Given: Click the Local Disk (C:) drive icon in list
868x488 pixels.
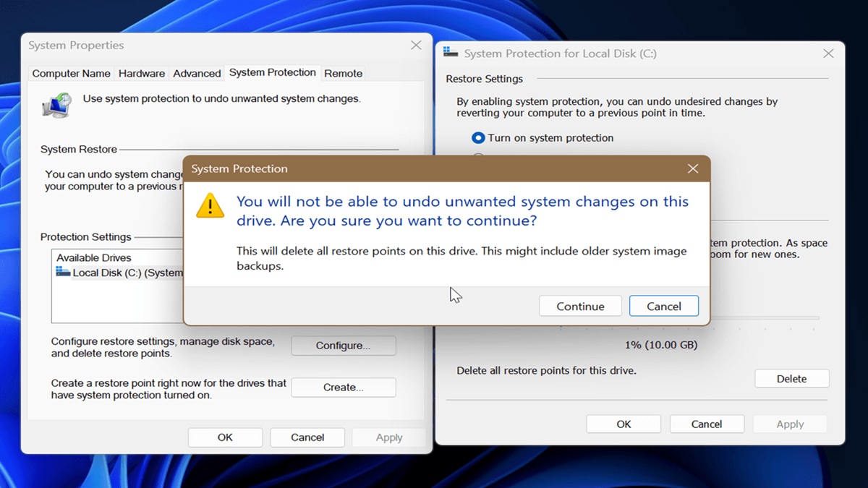Looking at the screenshot, I should 64,273.
